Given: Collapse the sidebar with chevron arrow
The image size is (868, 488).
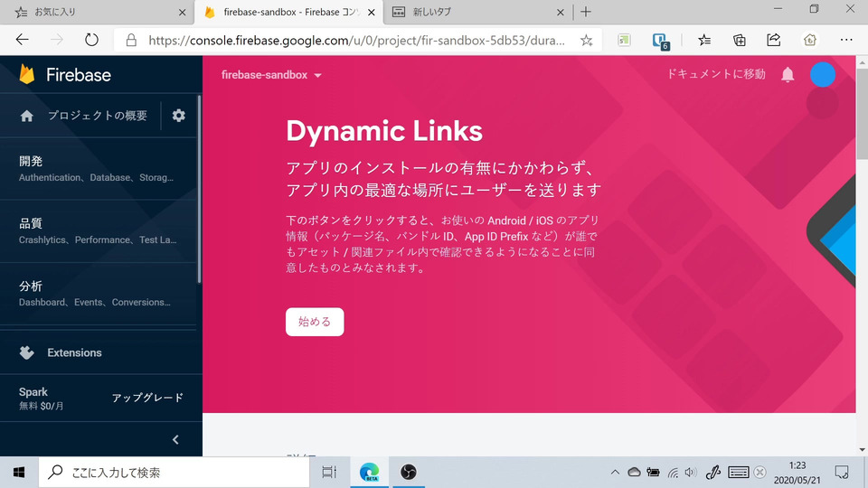Looking at the screenshot, I should [175, 439].
